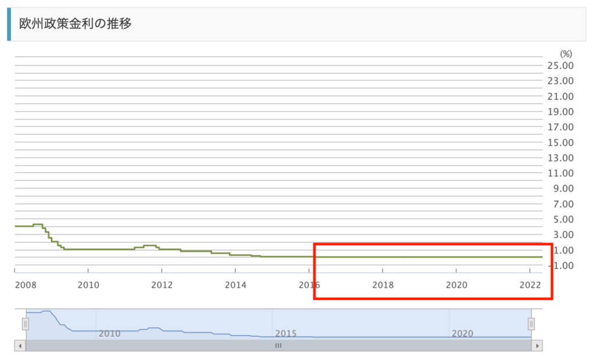Click the 2014 label on the x-axis
This screenshot has height=364, width=596.
[x=235, y=286]
